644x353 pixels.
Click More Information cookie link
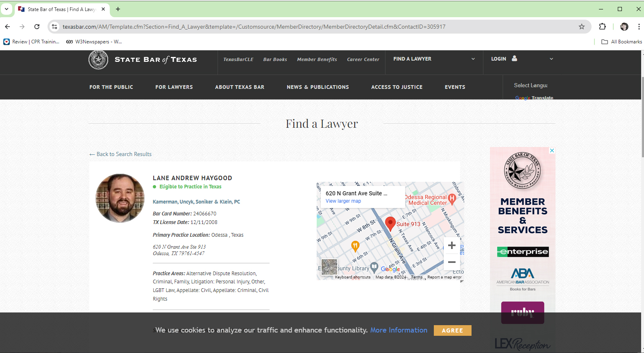coord(399,330)
